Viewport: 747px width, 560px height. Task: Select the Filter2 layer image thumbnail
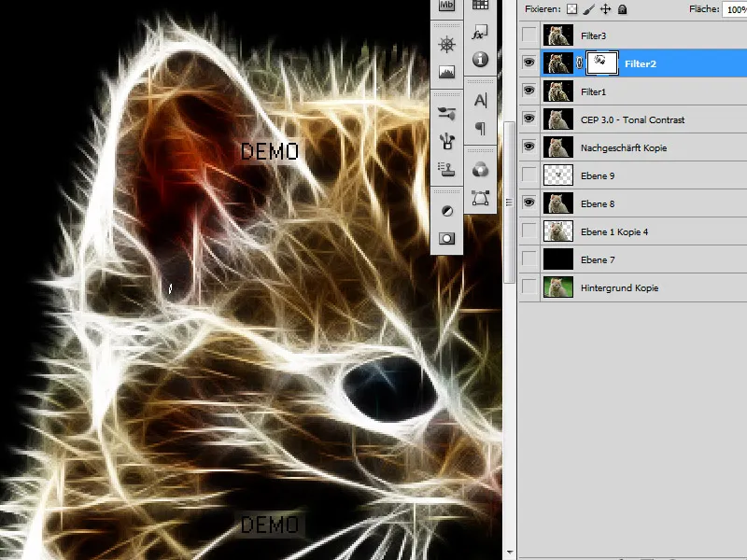557,63
